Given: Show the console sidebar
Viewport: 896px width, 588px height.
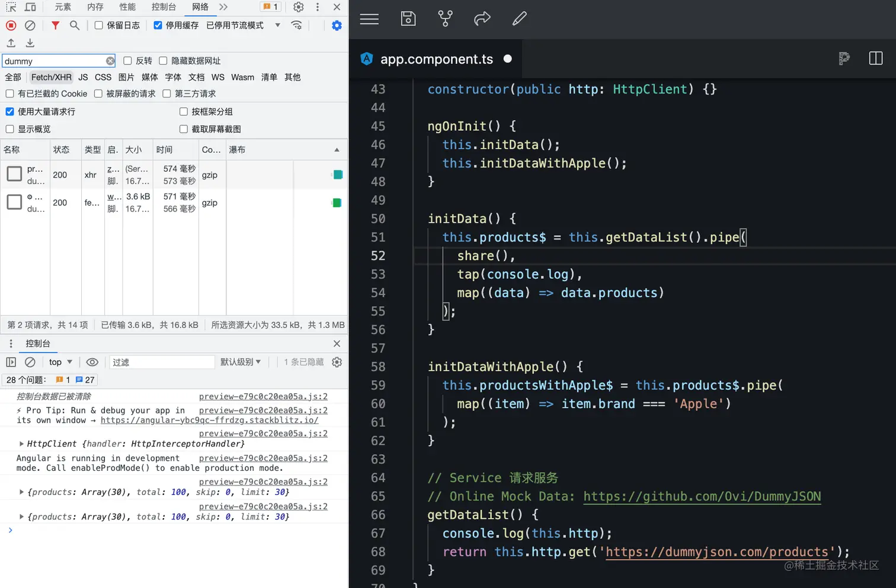Looking at the screenshot, I should pos(11,362).
